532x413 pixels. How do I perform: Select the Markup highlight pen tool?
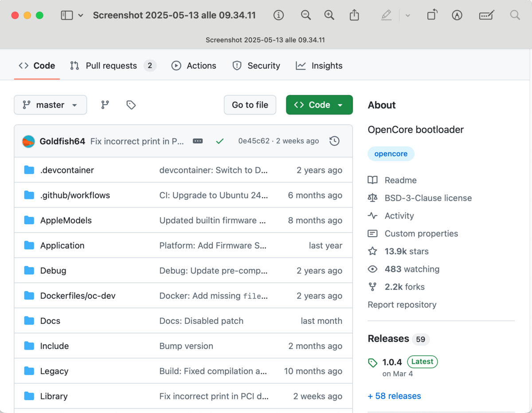point(386,16)
